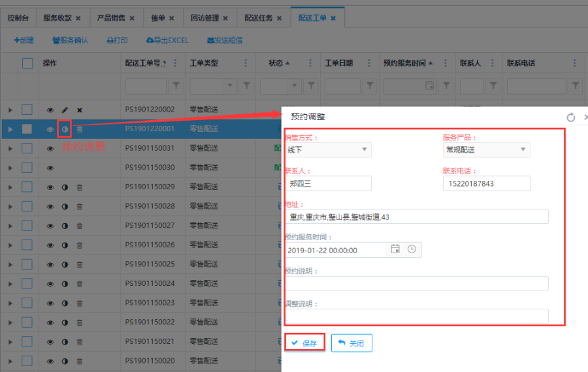Switch to the 回访管理 tab
588x372 pixels.
[x=204, y=18]
